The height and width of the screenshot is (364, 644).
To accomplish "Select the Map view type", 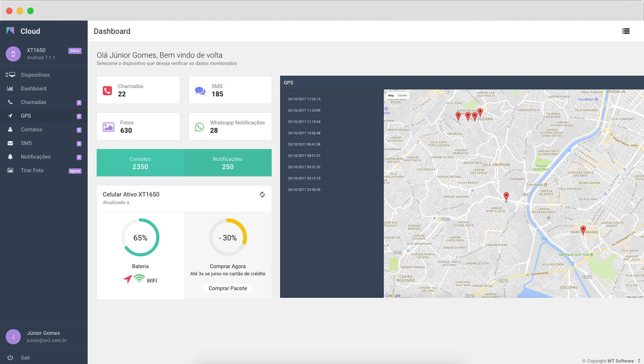I will [391, 95].
